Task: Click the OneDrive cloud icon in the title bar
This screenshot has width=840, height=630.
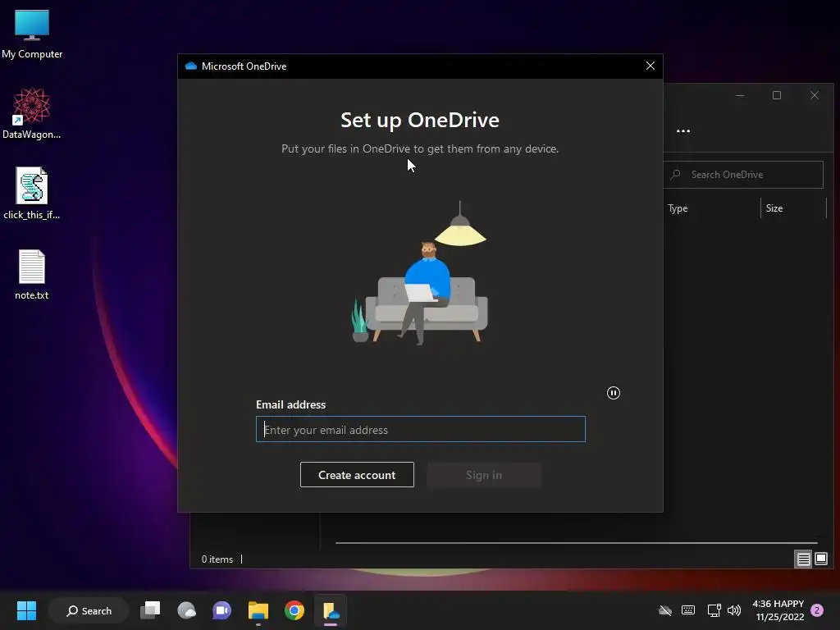Action: pyautogui.click(x=190, y=66)
